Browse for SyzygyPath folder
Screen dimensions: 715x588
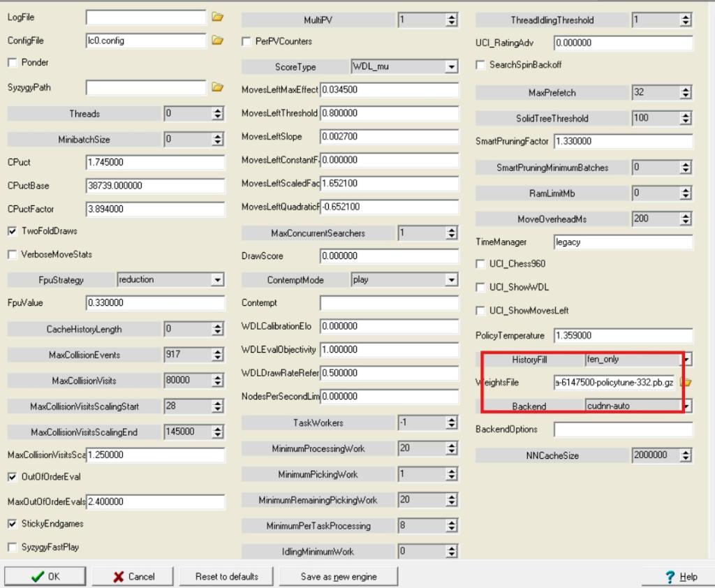(217, 87)
